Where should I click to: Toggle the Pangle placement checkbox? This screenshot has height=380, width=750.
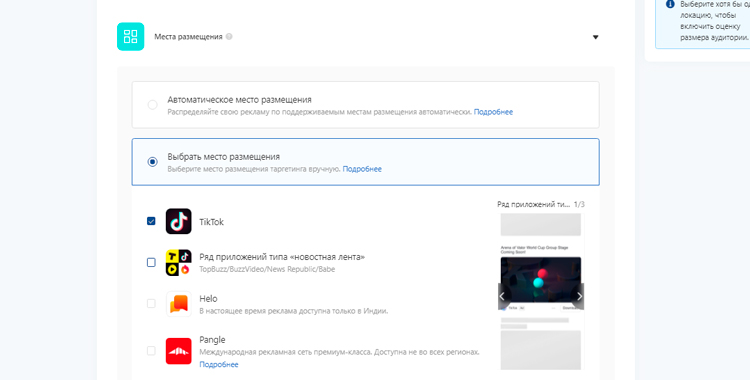(x=151, y=351)
